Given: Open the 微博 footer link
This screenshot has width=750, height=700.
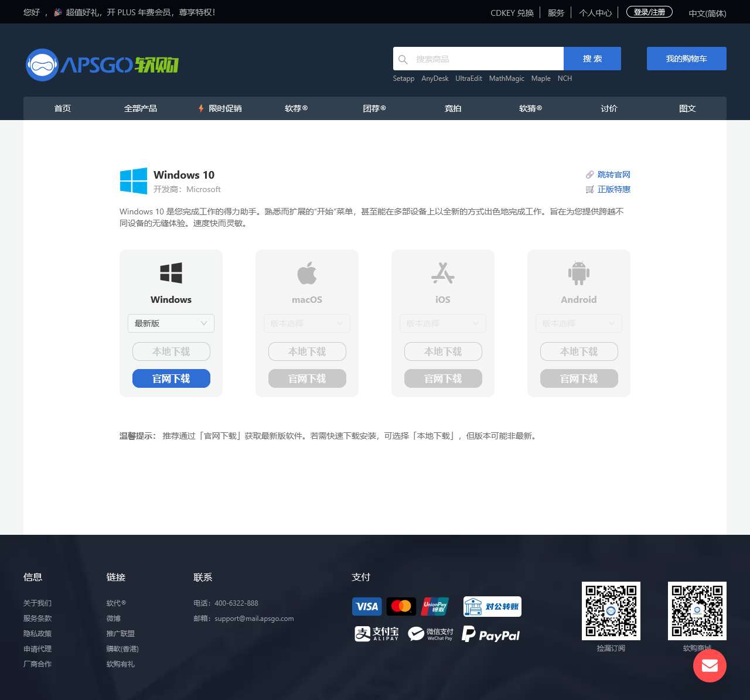Looking at the screenshot, I should (114, 619).
